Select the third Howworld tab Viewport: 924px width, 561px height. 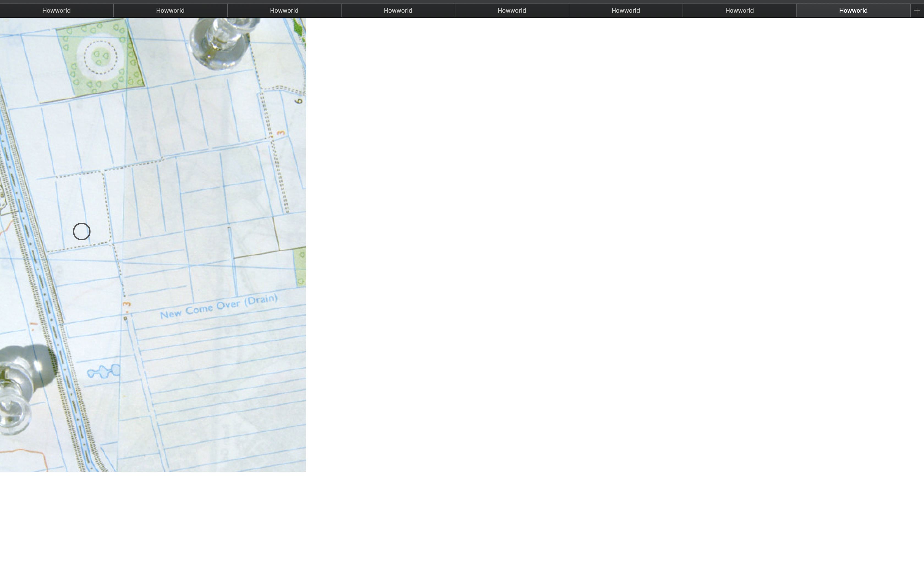[x=284, y=10]
